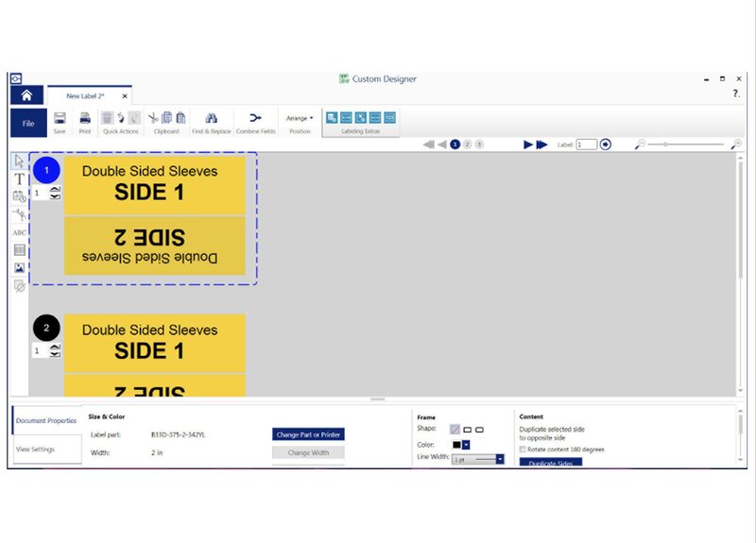Image resolution: width=756 pixels, height=543 pixels.
Task: Select label 2 black circle
Action: (x=46, y=328)
